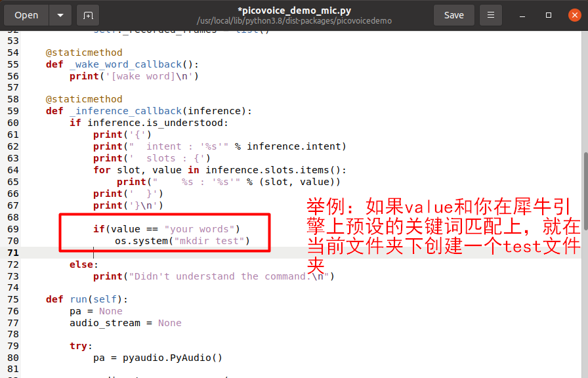This screenshot has width=588, height=378.
Task: Click the None value on line 76
Action: (111, 311)
